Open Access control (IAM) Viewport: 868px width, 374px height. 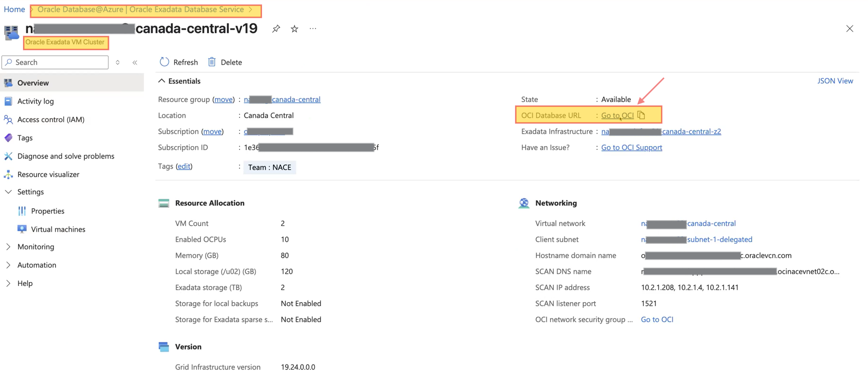(51, 119)
